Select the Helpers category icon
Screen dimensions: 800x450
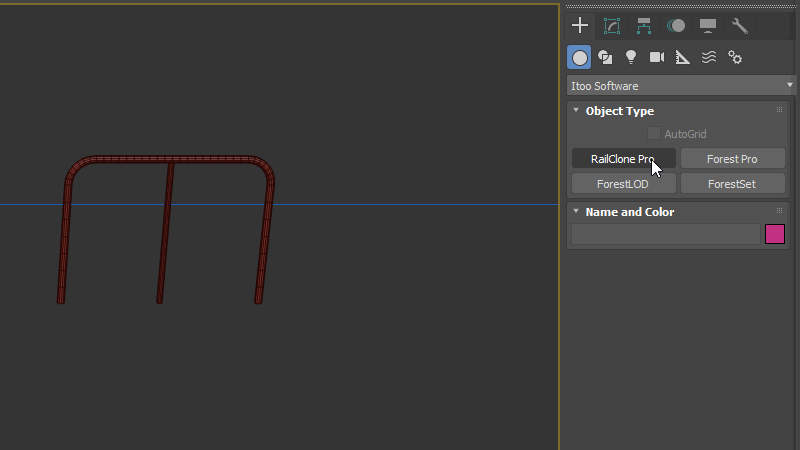(683, 57)
